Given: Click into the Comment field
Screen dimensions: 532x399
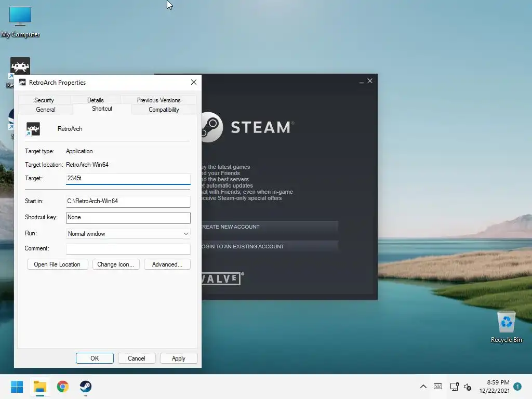Looking at the screenshot, I should coord(128,249).
